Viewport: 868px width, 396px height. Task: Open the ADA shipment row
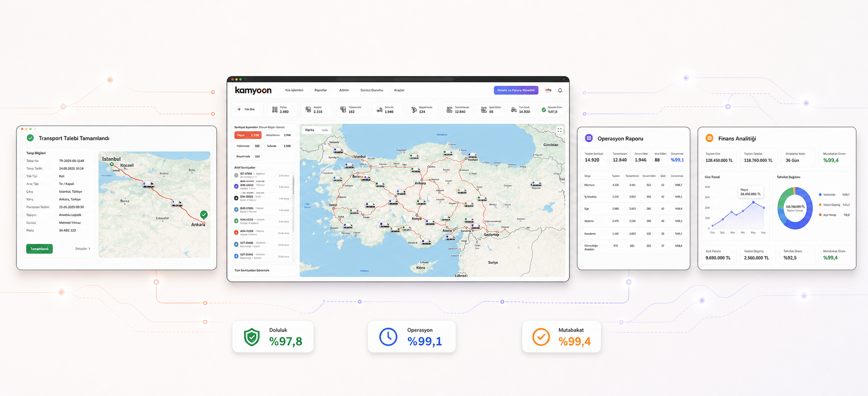pos(262,232)
